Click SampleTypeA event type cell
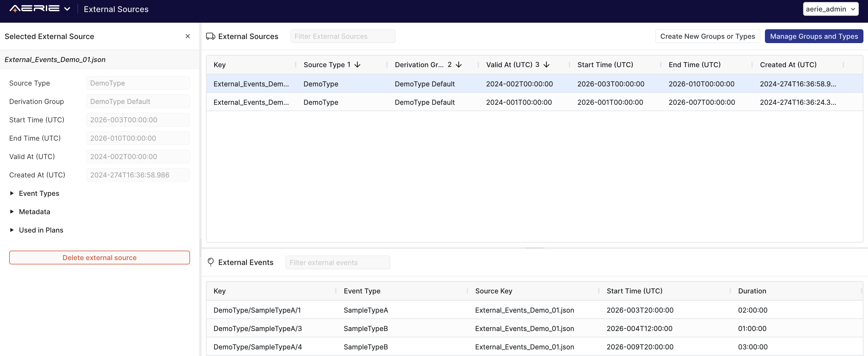 click(366, 310)
